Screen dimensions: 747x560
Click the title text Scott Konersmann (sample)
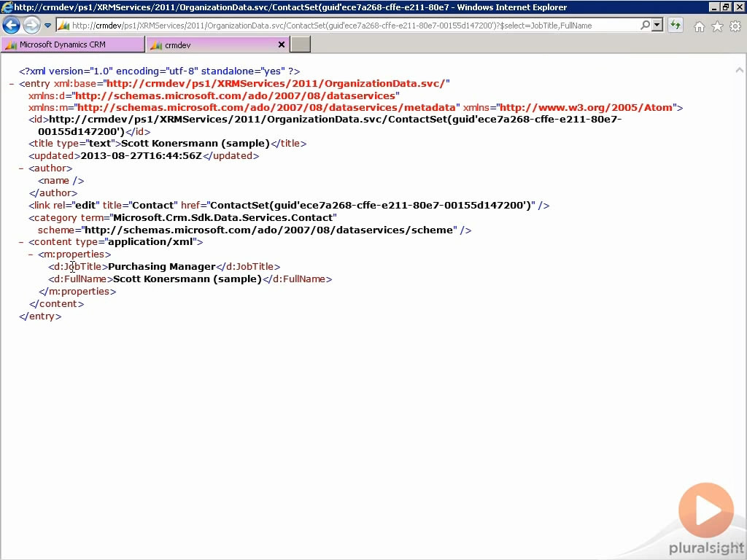(196, 144)
